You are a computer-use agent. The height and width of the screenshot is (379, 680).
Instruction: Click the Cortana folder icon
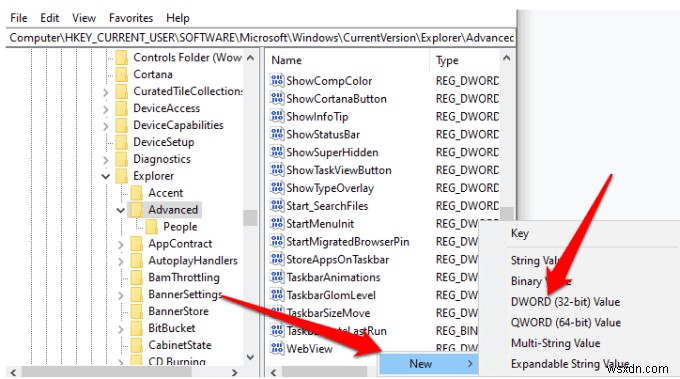tap(122, 74)
